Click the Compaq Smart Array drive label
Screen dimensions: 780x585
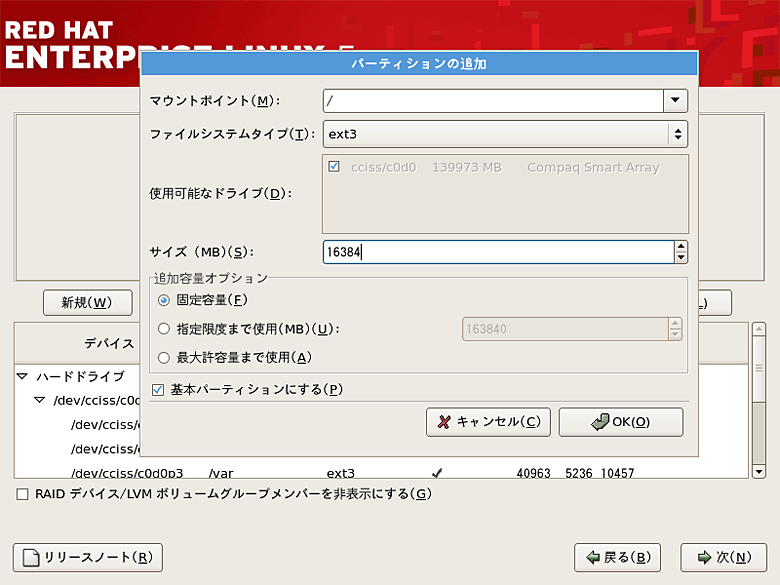click(593, 168)
